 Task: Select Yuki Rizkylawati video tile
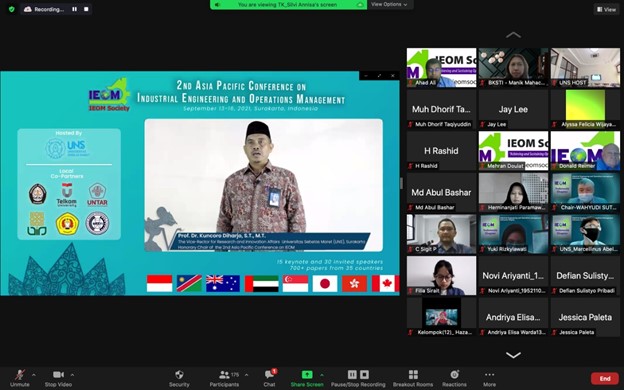(513, 234)
